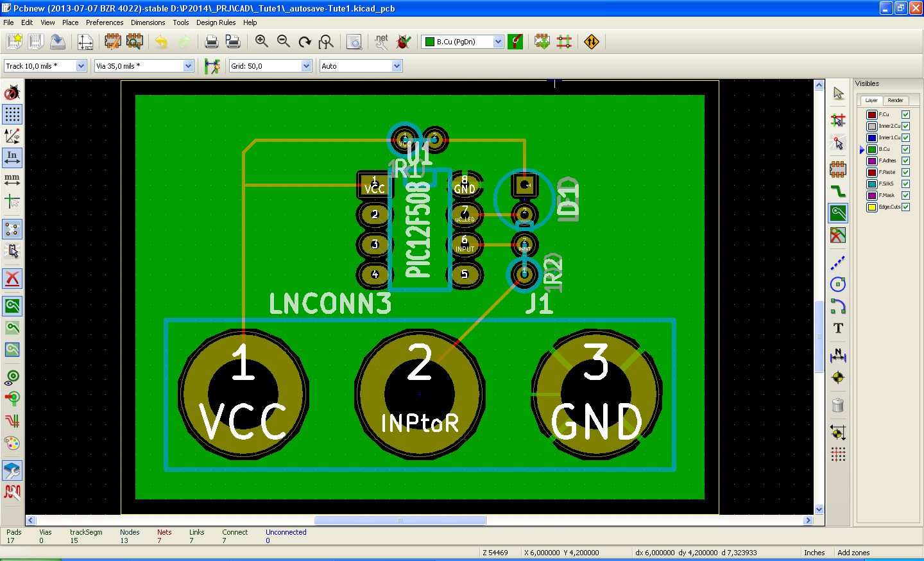
Task: Toggle F.SilkS layer visibility checkbox
Action: [906, 184]
